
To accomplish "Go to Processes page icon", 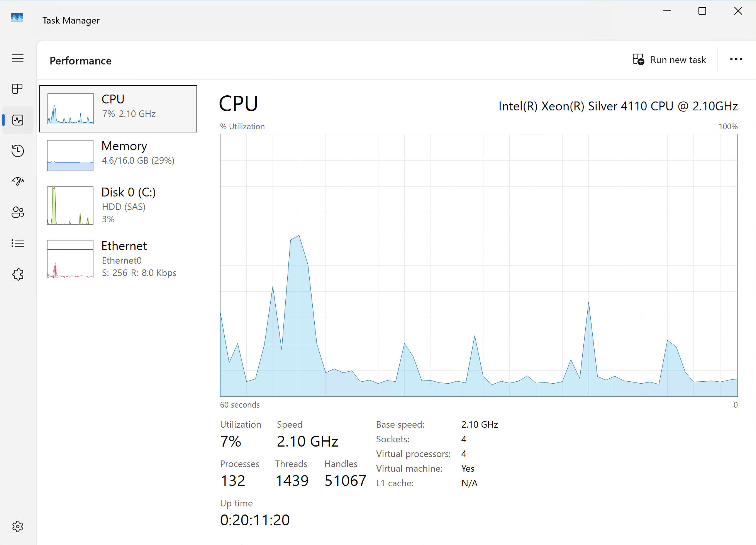I will point(18,89).
